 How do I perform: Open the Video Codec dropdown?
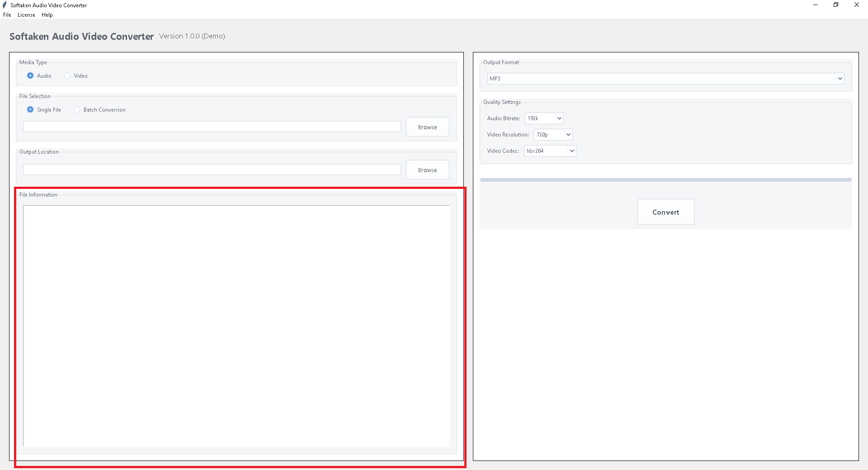click(550, 151)
